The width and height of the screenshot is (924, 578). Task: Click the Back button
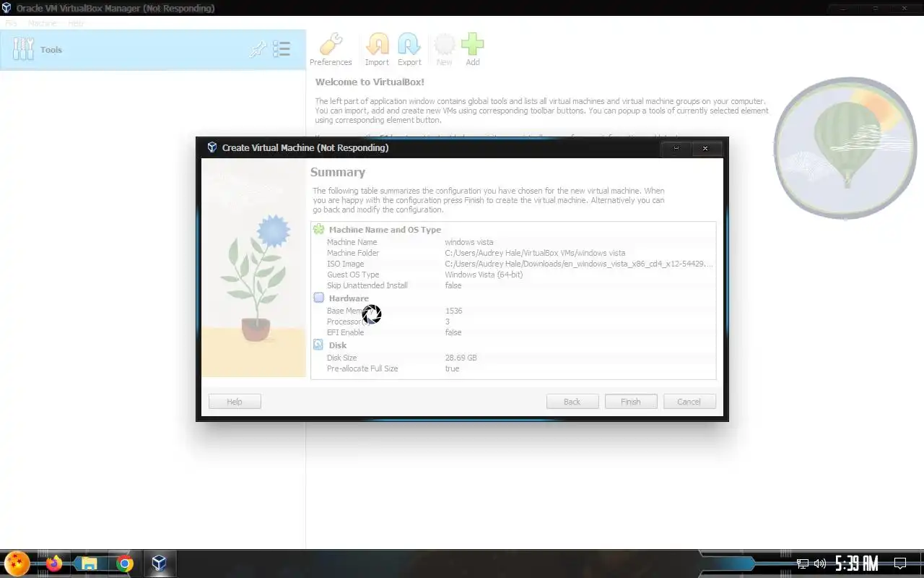click(x=572, y=402)
